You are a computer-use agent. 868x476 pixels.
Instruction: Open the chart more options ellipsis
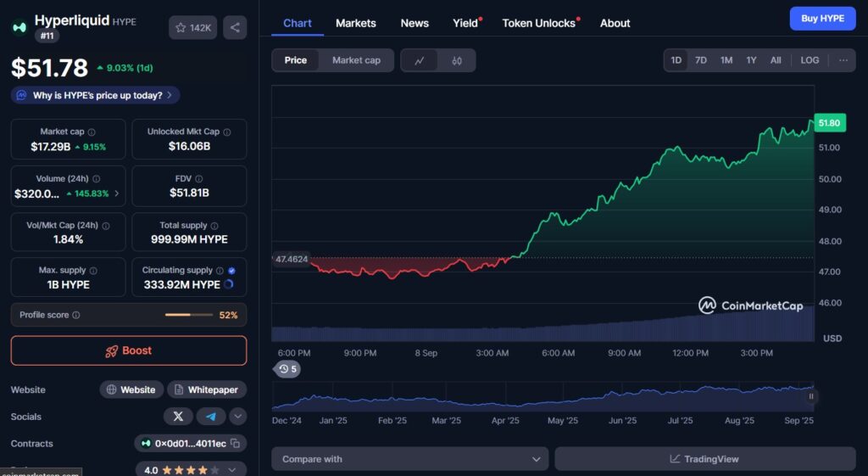pyautogui.click(x=843, y=60)
